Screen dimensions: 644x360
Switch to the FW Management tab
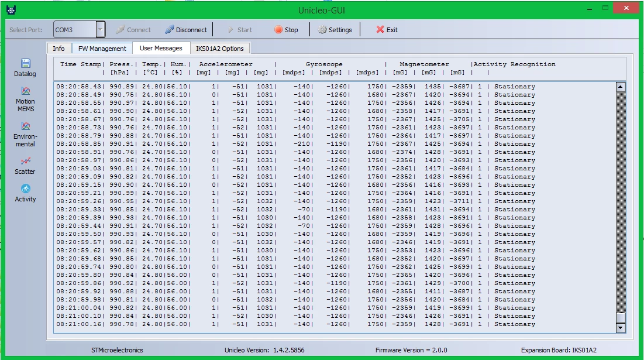(102, 49)
